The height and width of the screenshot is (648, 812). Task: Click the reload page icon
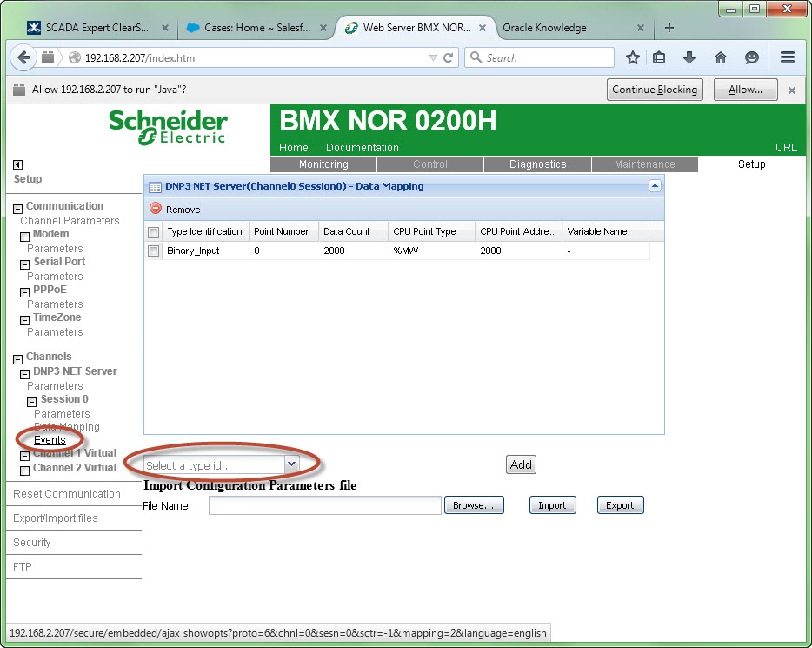coord(449,57)
